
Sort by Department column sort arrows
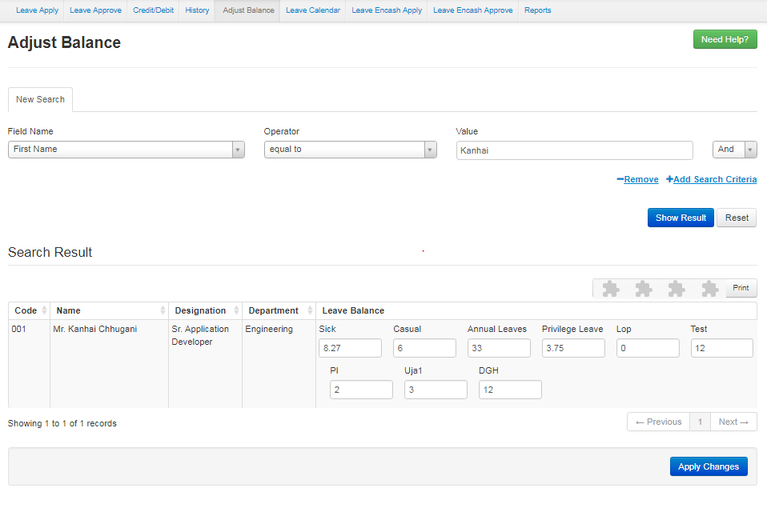click(310, 310)
